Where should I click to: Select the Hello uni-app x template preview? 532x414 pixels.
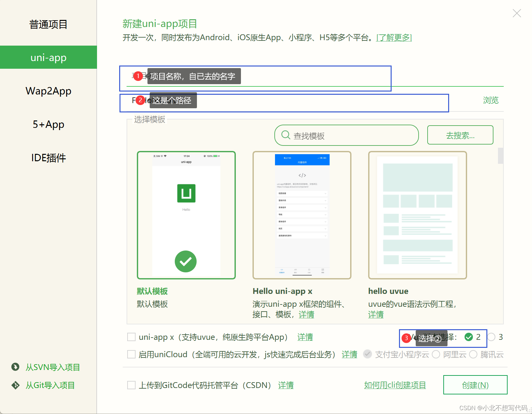pyautogui.click(x=302, y=215)
